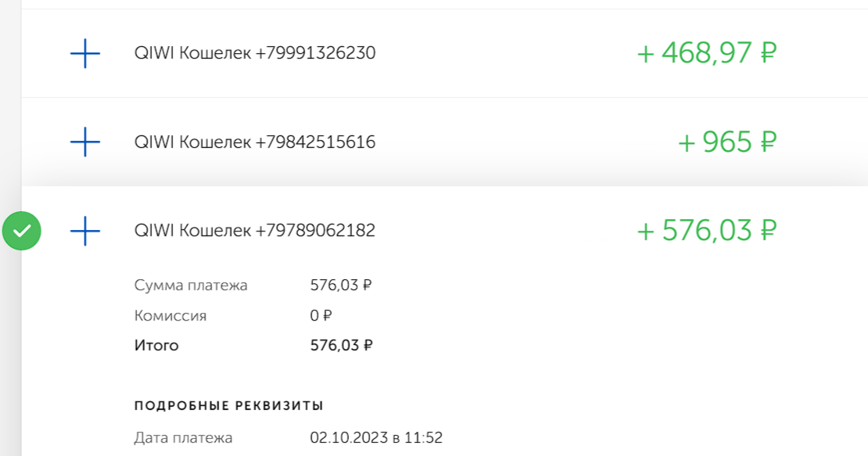The width and height of the screenshot is (868, 456).
Task: Click the green checkmark status badge
Action: [x=22, y=231]
